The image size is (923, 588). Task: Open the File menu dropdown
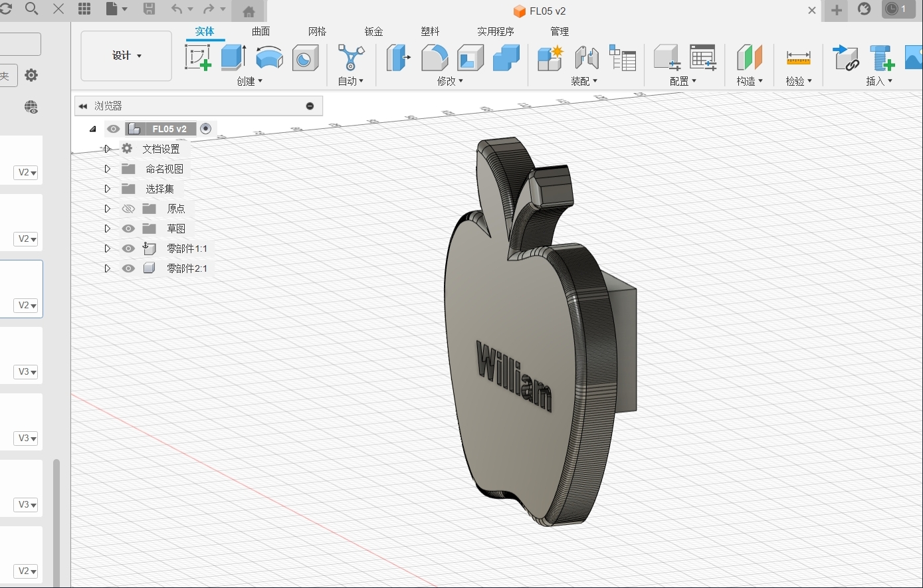pyautogui.click(x=116, y=9)
